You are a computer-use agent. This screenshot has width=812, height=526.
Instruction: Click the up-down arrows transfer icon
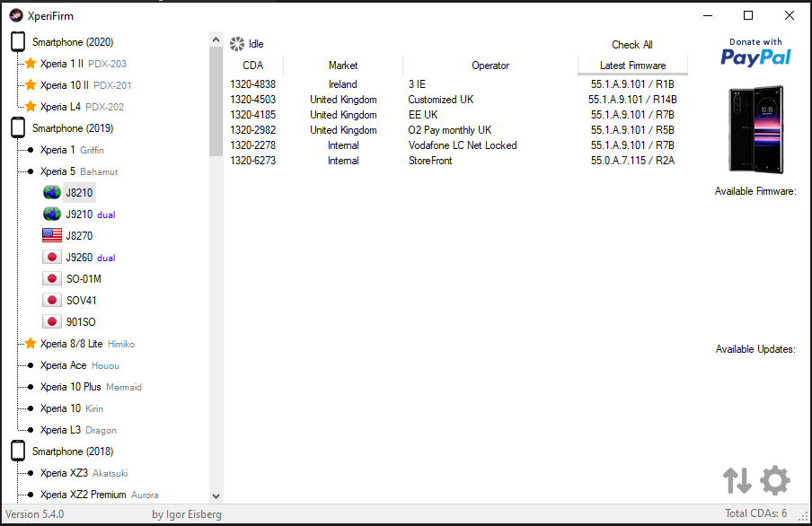tap(737, 480)
